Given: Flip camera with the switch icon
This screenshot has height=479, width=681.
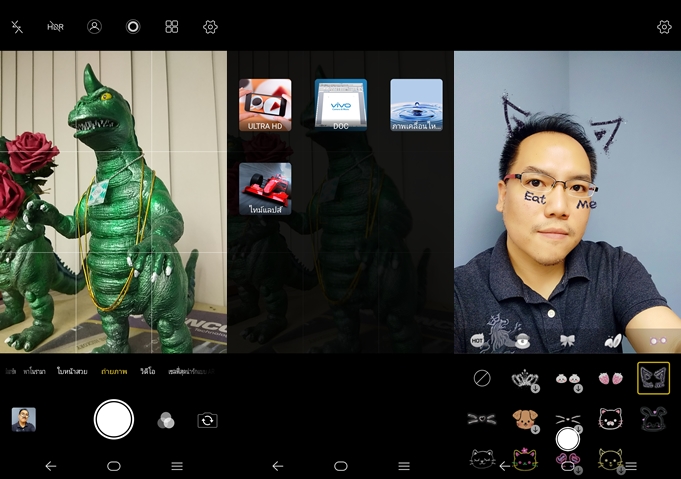Looking at the screenshot, I should 207,421.
